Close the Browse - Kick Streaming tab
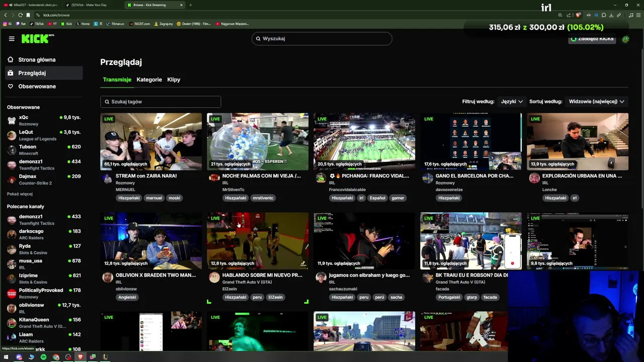644x362 pixels. tap(181, 5)
